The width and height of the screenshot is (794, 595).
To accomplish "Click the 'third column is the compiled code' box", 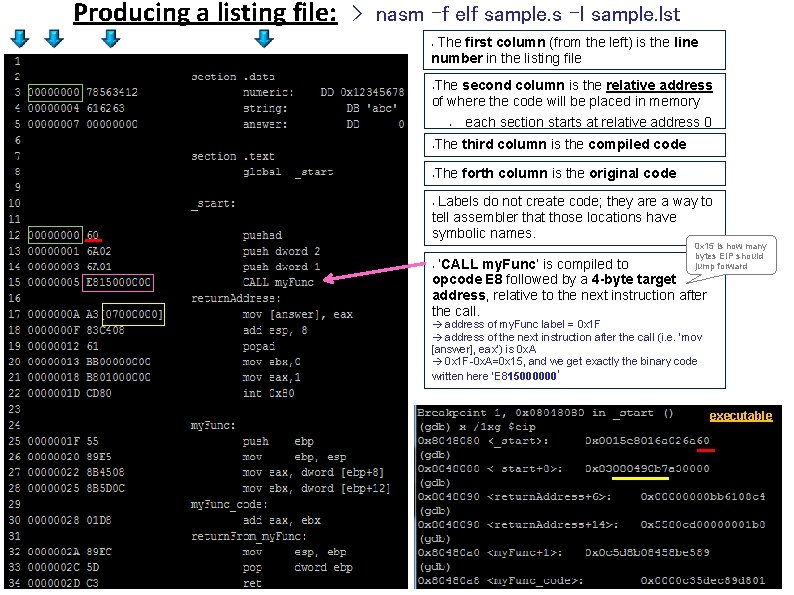I will tap(574, 145).
